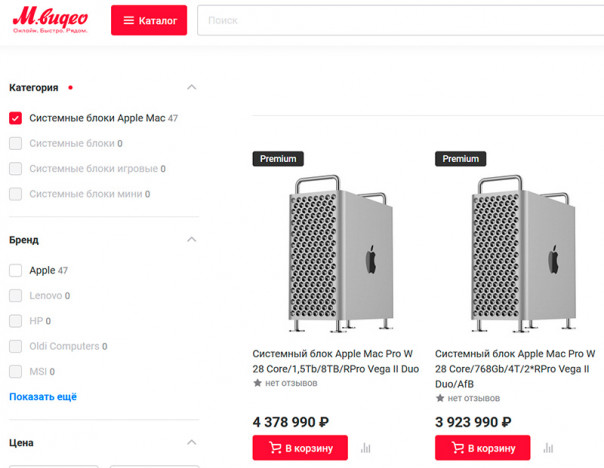Screen dimensions: 604x468
Task: Click Premium badge on second product
Action: click(460, 159)
